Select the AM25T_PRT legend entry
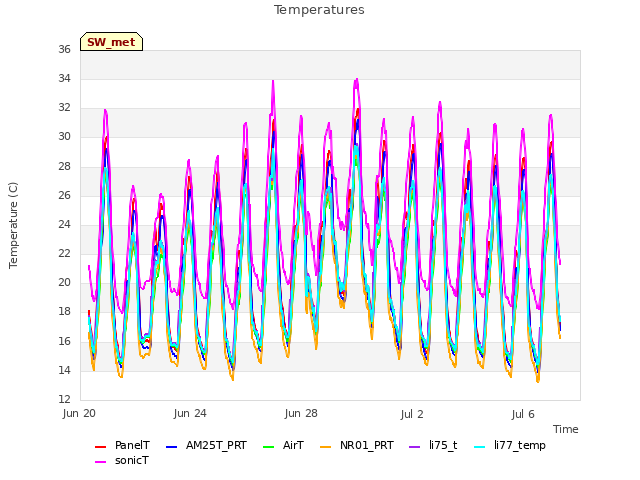Screen dimensions: 640x480 click(x=206, y=445)
